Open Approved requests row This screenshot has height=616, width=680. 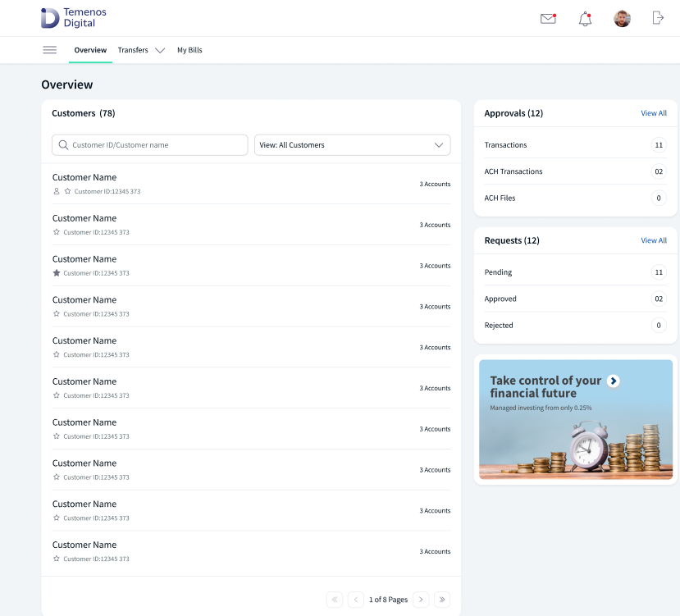pyautogui.click(x=575, y=299)
